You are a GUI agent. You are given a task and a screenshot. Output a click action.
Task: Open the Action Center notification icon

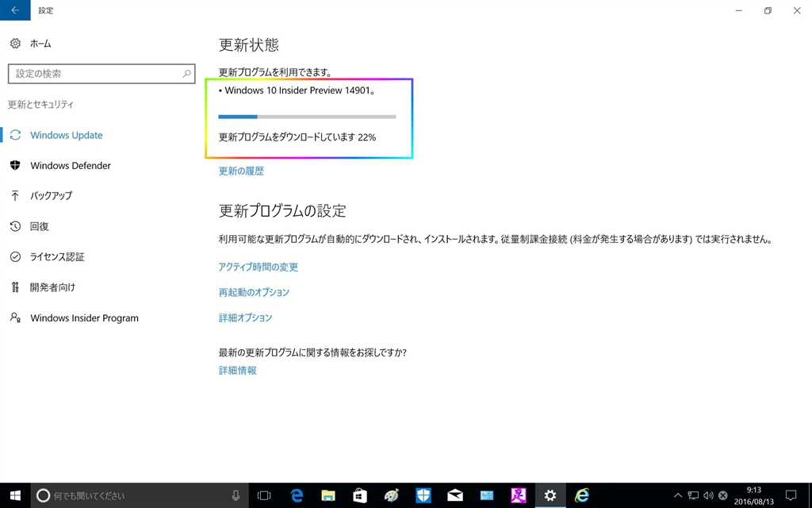[791, 495]
